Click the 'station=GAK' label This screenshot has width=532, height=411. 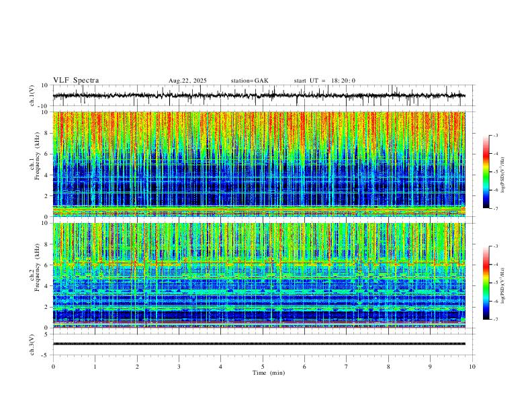pyautogui.click(x=249, y=81)
